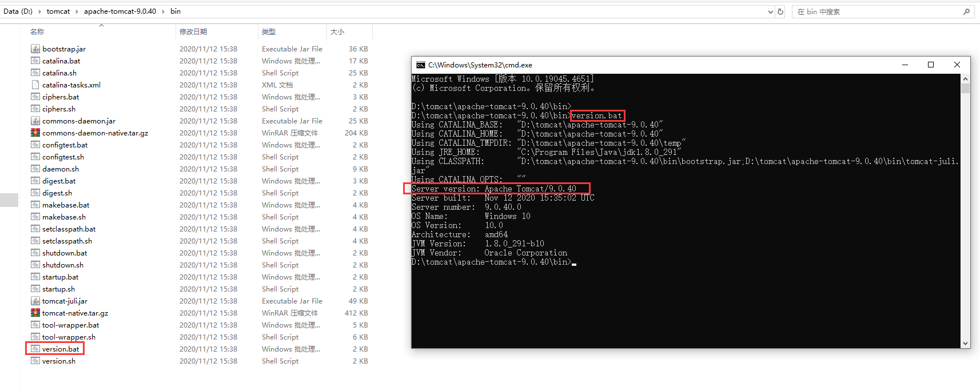Click the makebase.sh file icon
The height and width of the screenshot is (391, 980).
click(35, 217)
